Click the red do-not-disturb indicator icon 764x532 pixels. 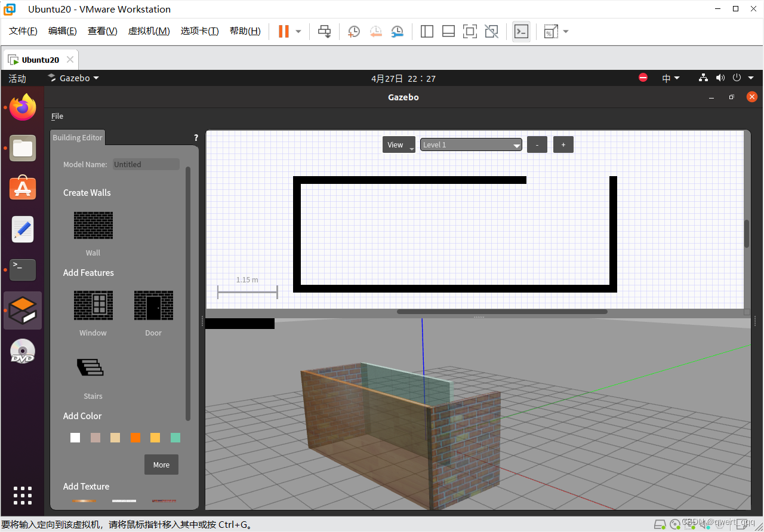[x=643, y=78]
